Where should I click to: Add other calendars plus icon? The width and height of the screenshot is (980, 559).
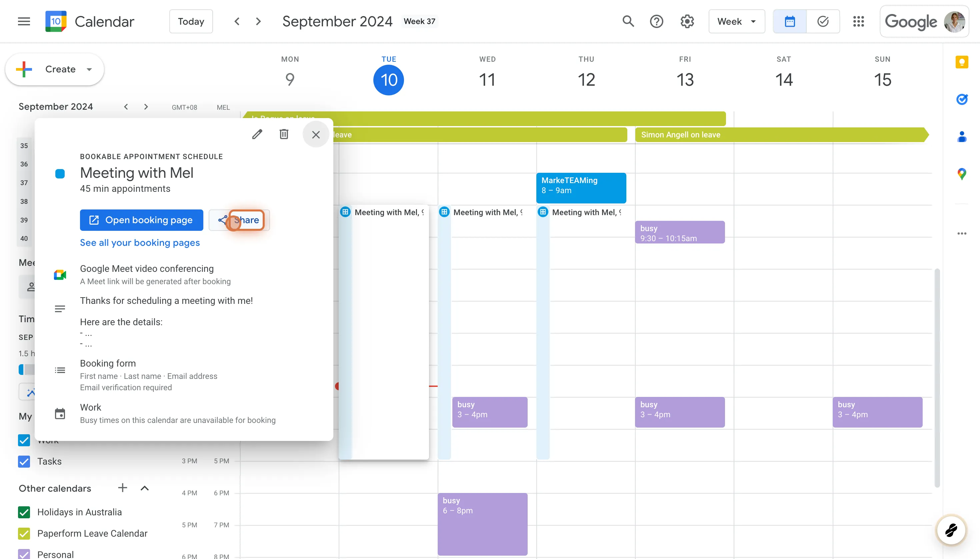coord(122,488)
